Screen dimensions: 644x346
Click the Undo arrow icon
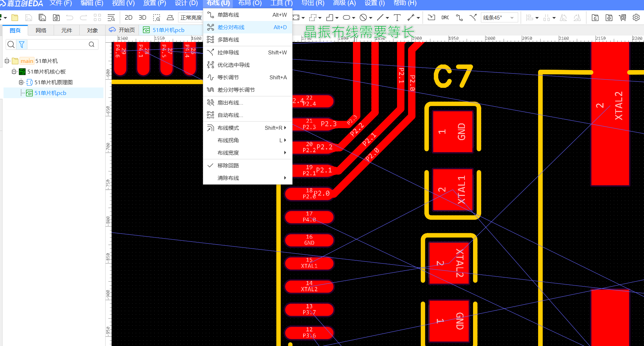click(x=70, y=17)
